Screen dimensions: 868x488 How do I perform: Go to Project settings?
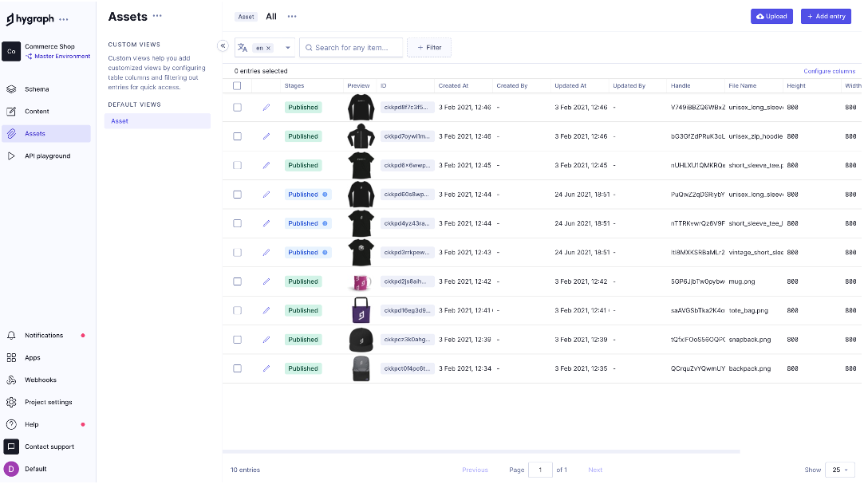(48, 403)
